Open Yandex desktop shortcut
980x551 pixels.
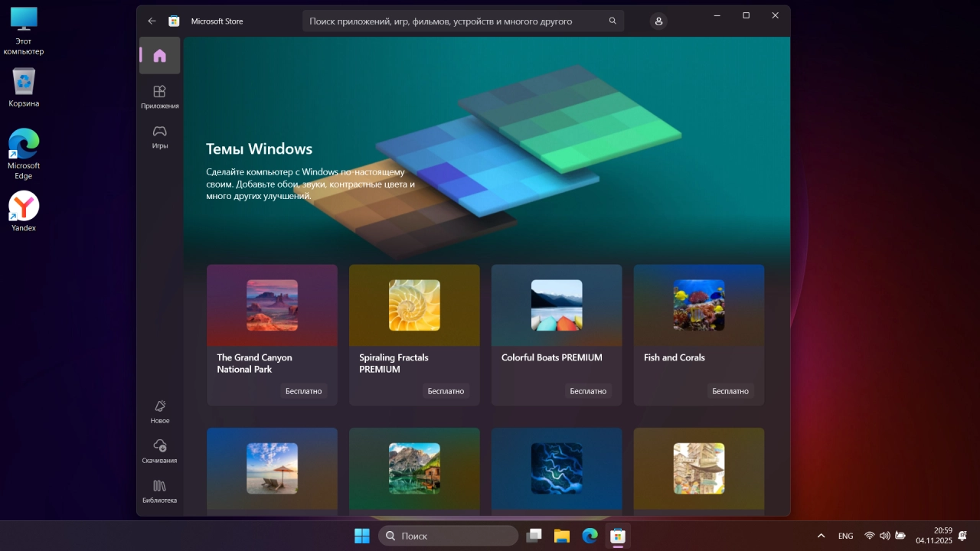24,211
